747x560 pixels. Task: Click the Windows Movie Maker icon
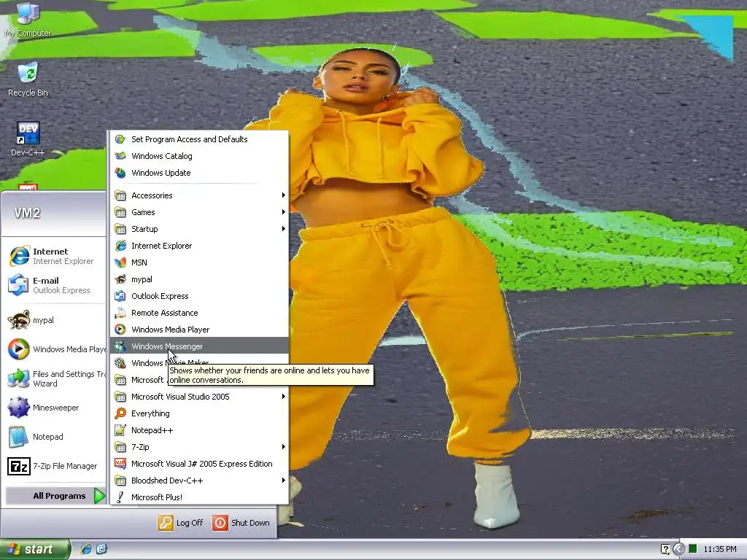click(120, 363)
